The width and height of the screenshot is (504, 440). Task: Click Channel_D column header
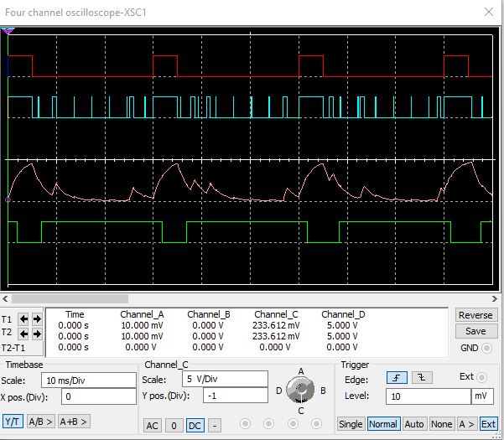[343, 314]
